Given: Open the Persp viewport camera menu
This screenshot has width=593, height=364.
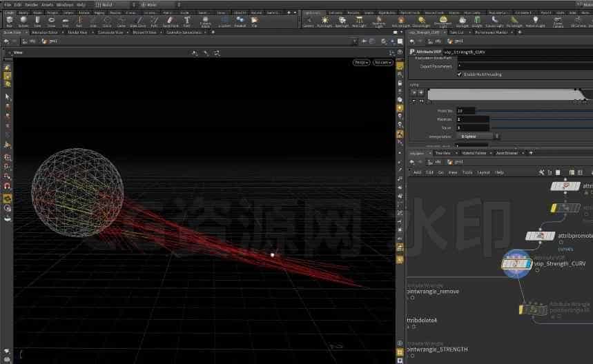Looking at the screenshot, I should click(x=361, y=62).
